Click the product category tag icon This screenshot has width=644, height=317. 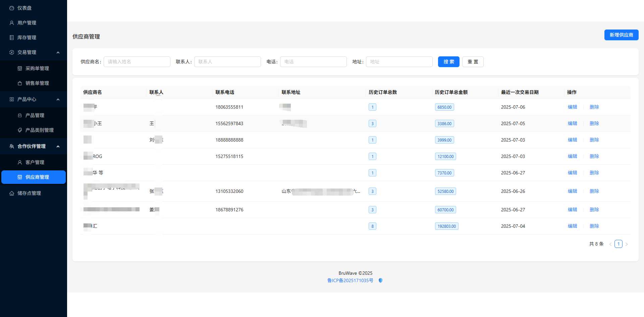click(x=20, y=130)
